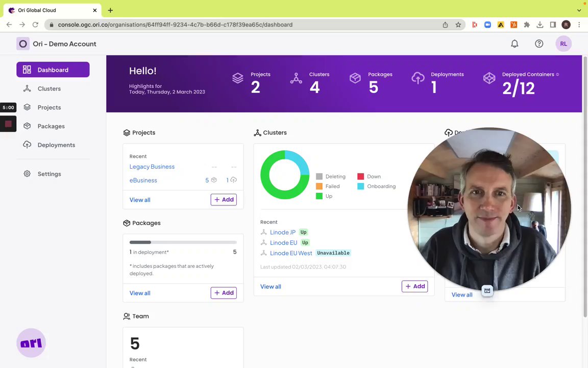Reload the page
588x368 pixels.
(x=35, y=25)
